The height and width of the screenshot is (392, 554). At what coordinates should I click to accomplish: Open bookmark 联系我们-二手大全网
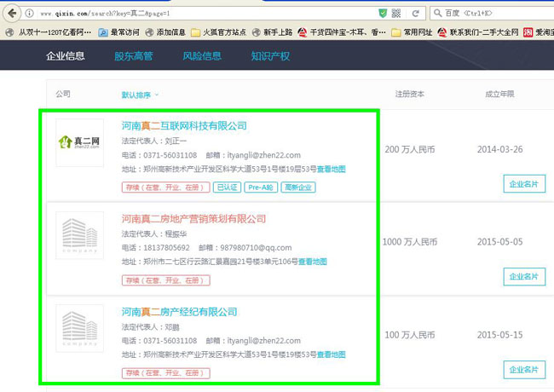[x=477, y=32]
